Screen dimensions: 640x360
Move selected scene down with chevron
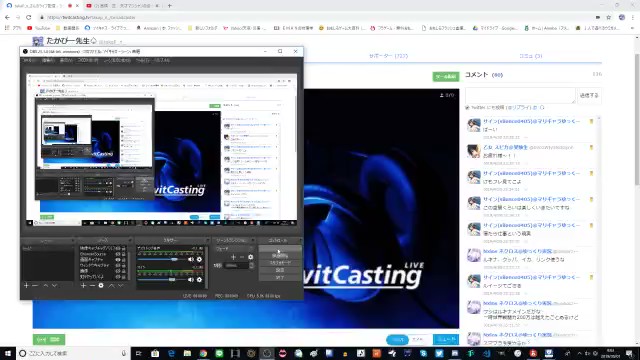[54, 286]
